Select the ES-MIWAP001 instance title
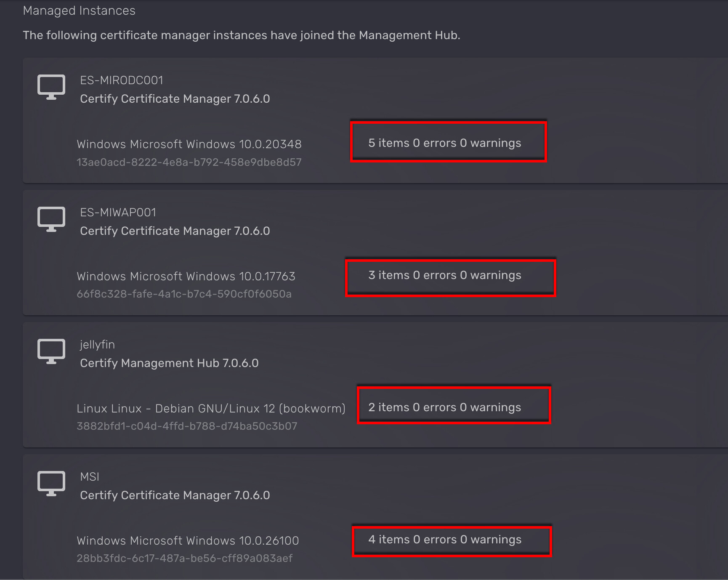 118,213
